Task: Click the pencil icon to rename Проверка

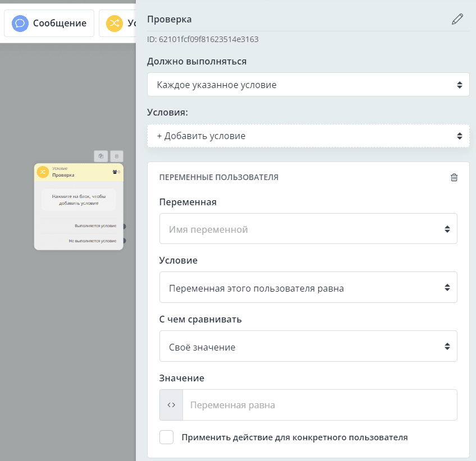Action: [x=457, y=20]
